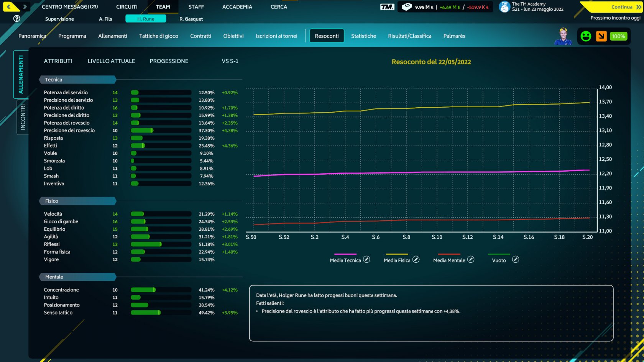Select player H. Rune
Viewport: 644px width, 362px height.
146,19
